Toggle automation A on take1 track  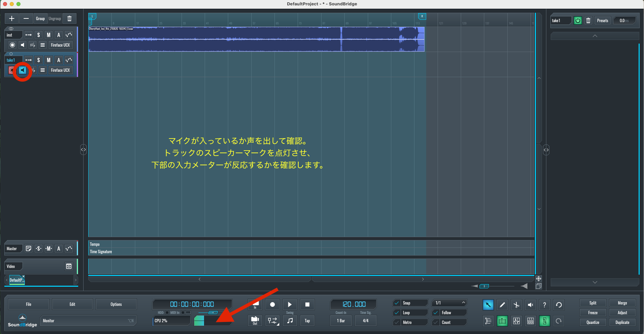tap(59, 60)
